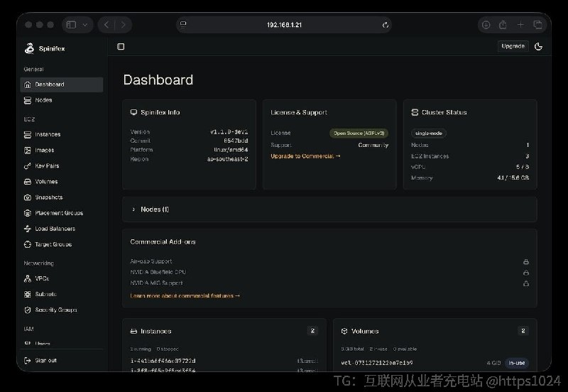Click the Load Balancers icon
The width and height of the screenshot is (568, 392).
tap(28, 229)
